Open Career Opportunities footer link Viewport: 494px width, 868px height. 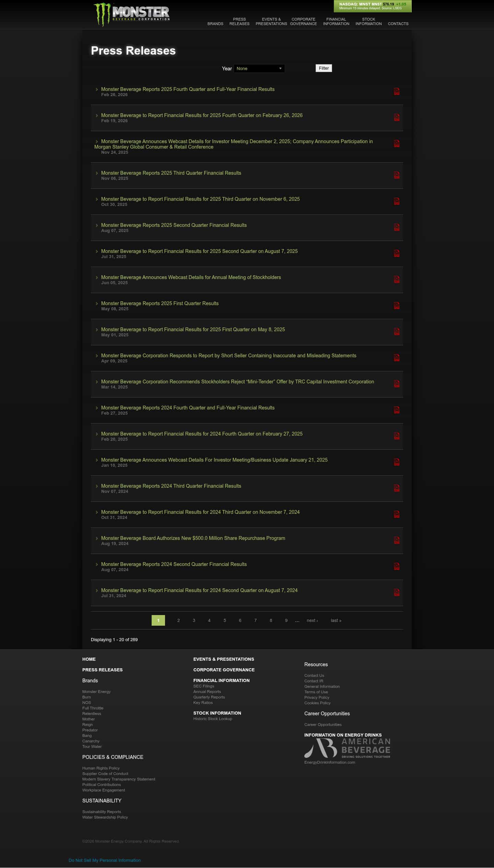click(x=323, y=725)
